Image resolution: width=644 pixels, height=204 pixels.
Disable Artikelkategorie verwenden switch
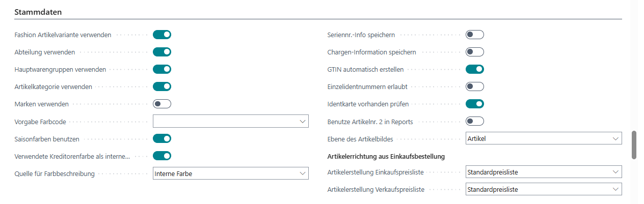click(x=162, y=86)
